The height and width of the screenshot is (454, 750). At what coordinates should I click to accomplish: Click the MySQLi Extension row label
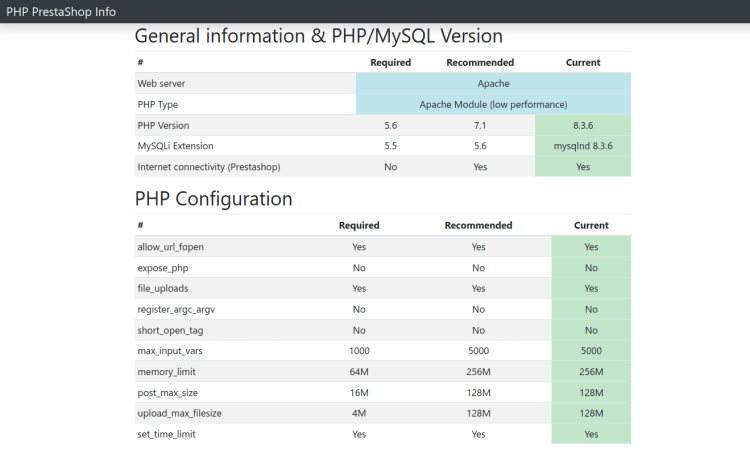coord(175,146)
